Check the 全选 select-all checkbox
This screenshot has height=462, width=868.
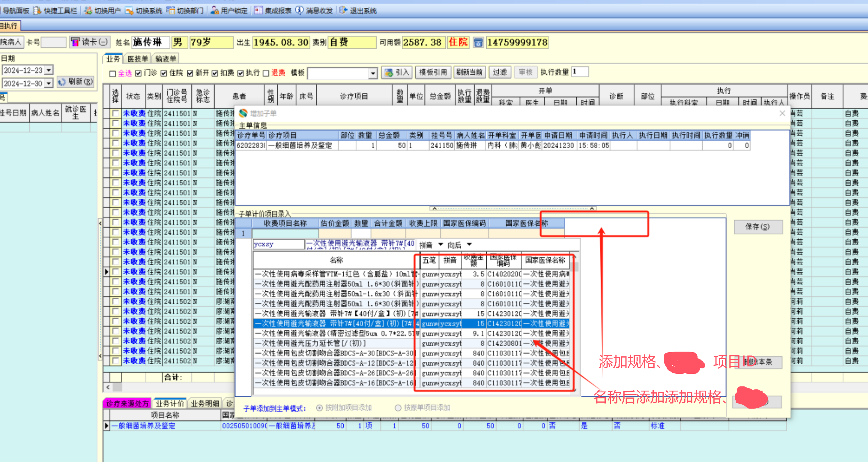point(113,73)
